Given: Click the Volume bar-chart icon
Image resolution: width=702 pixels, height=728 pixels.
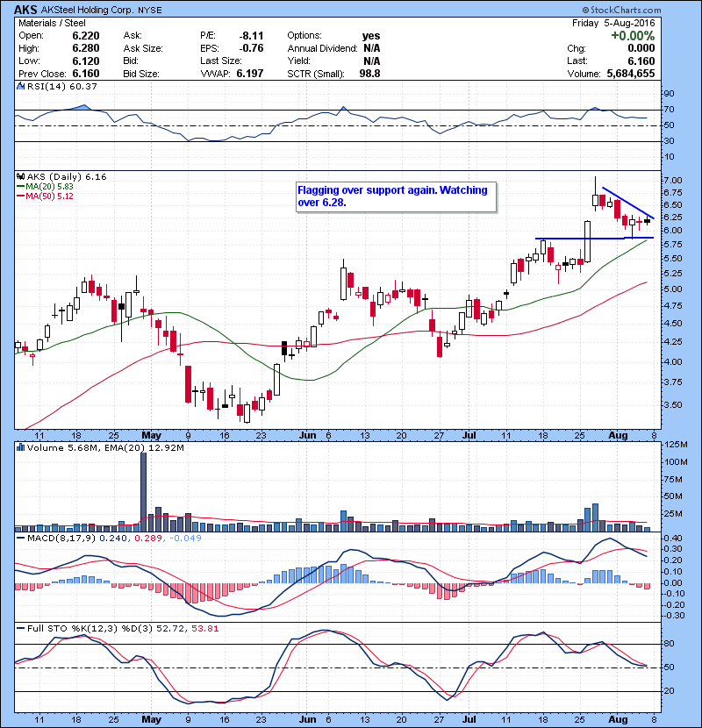Looking at the screenshot, I should 20,447.
